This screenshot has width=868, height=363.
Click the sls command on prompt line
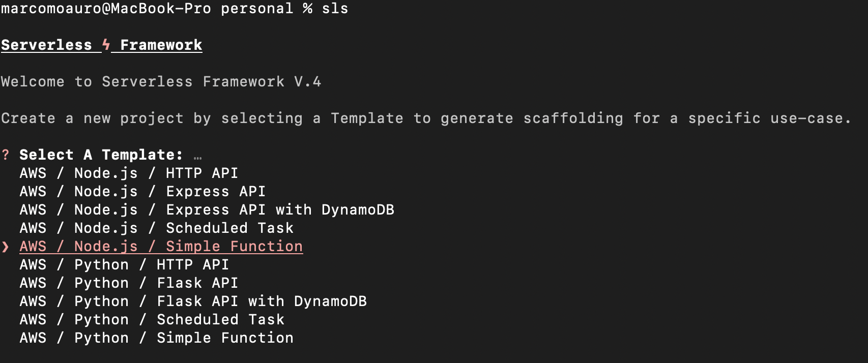335,9
